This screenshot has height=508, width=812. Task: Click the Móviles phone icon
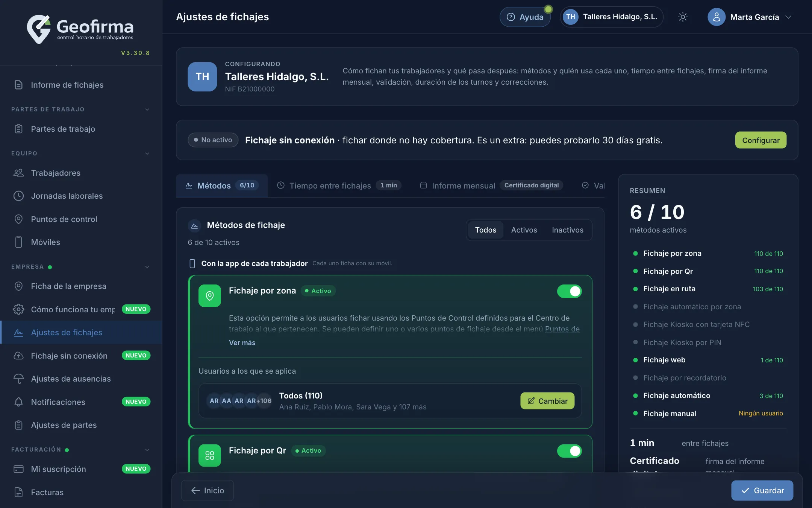pyautogui.click(x=18, y=242)
